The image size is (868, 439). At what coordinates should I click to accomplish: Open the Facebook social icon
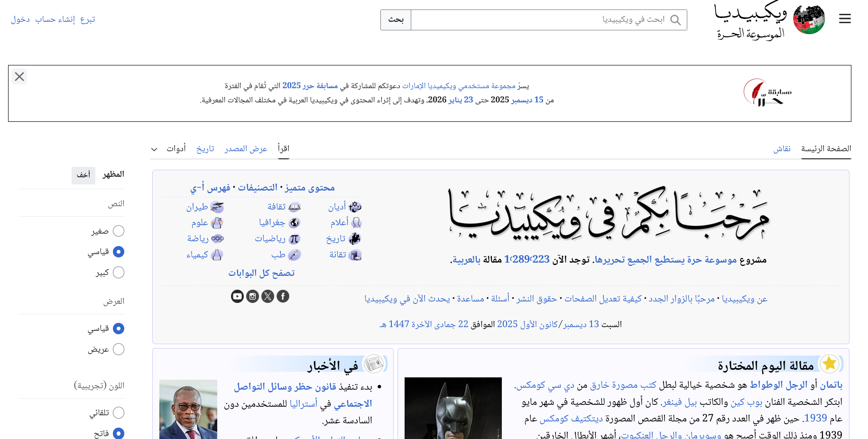pos(283,296)
